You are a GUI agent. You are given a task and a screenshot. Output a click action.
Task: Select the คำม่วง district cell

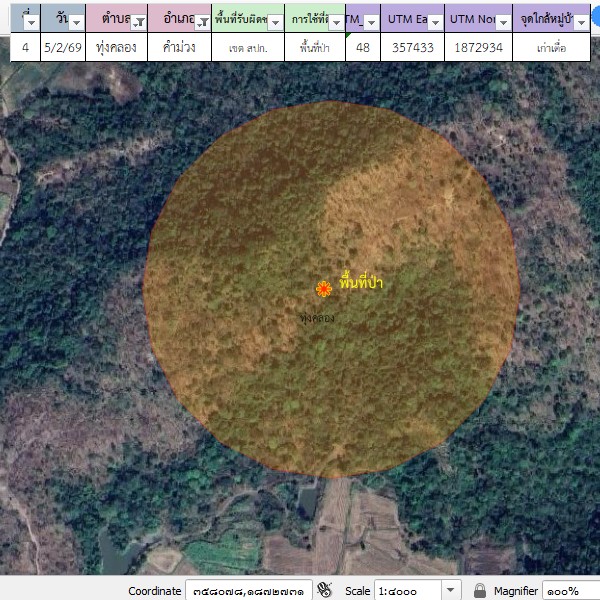coord(179,47)
